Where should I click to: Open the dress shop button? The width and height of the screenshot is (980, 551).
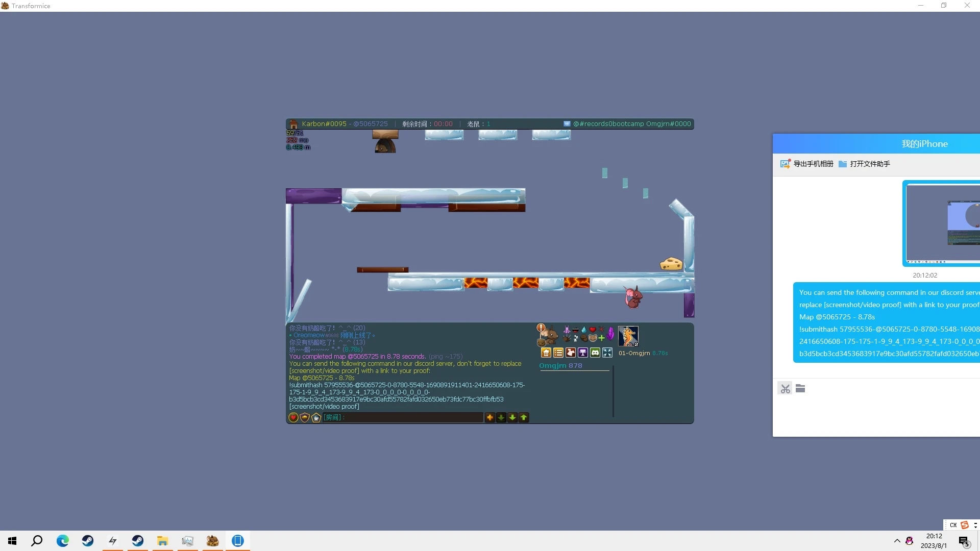571,353
